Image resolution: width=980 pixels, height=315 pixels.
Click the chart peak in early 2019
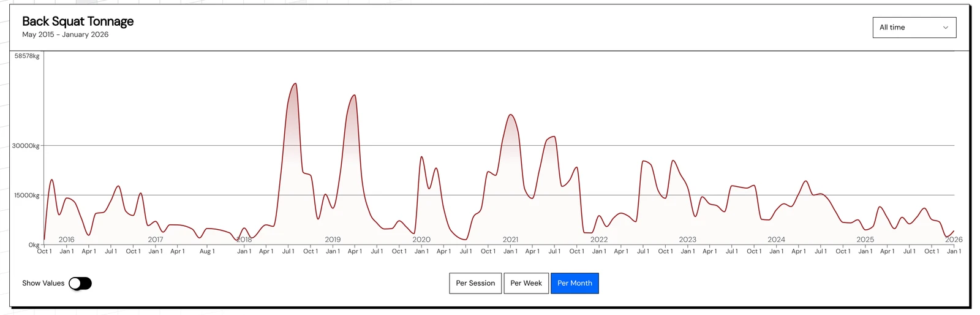click(x=353, y=95)
